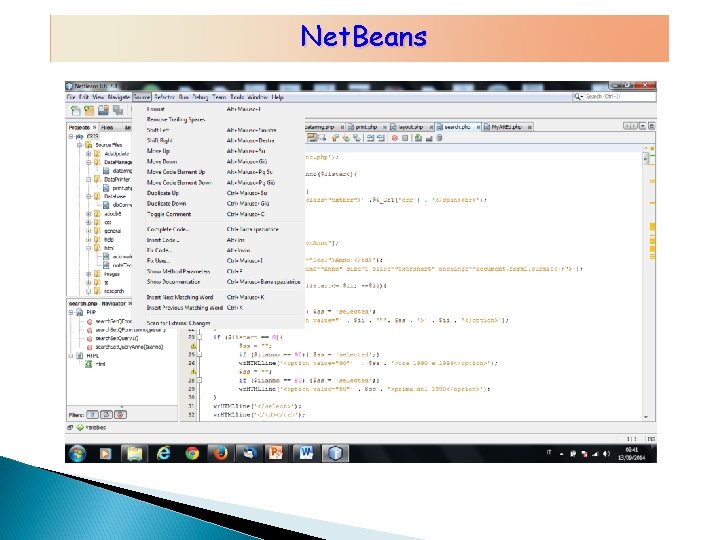Open Firefox from taskbar
The image size is (720, 540).
[220, 454]
